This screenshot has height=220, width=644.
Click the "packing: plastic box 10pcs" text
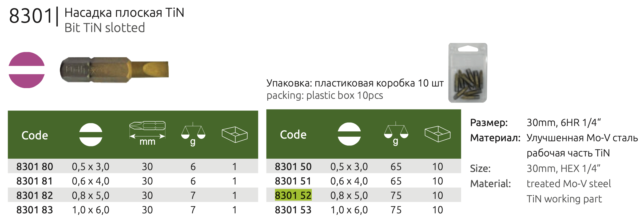pyautogui.click(x=325, y=95)
